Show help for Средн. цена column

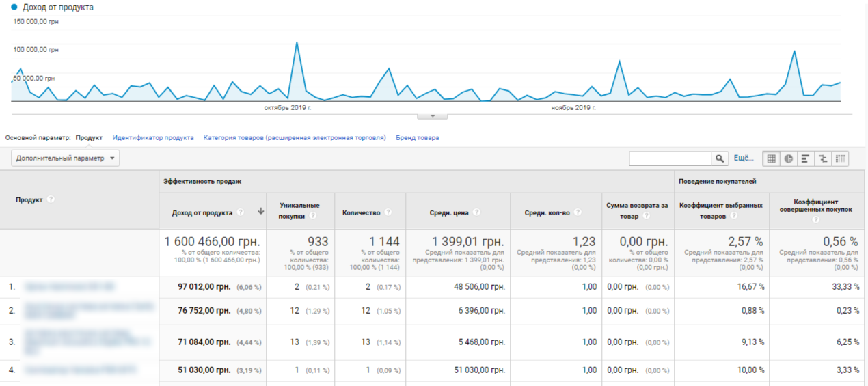(x=476, y=212)
